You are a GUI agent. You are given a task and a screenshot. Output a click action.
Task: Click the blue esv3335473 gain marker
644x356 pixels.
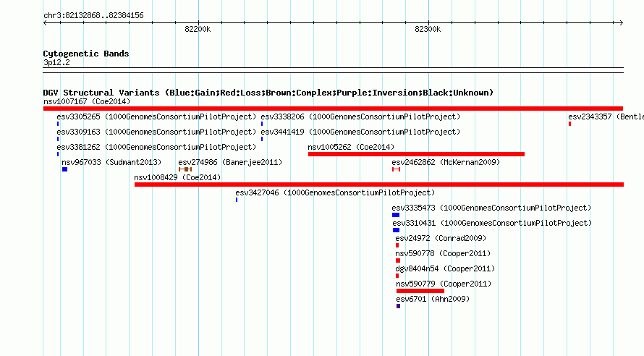click(396, 215)
